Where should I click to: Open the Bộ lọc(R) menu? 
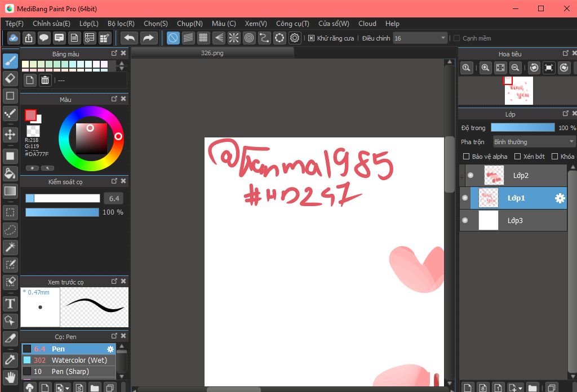(121, 24)
